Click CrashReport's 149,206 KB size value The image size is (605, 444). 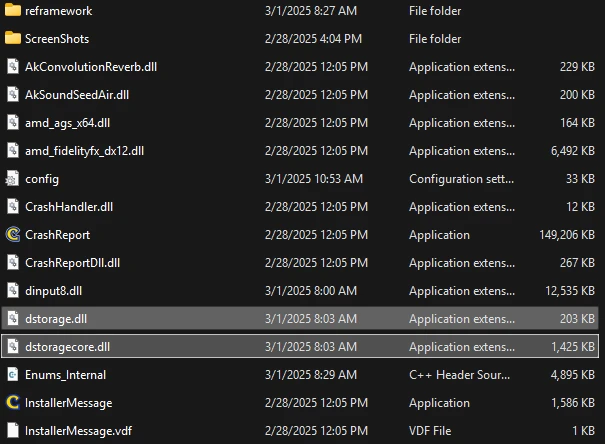[566, 235]
